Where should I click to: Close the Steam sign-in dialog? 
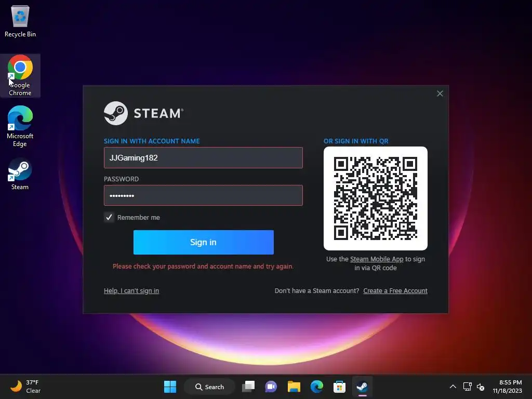click(440, 94)
